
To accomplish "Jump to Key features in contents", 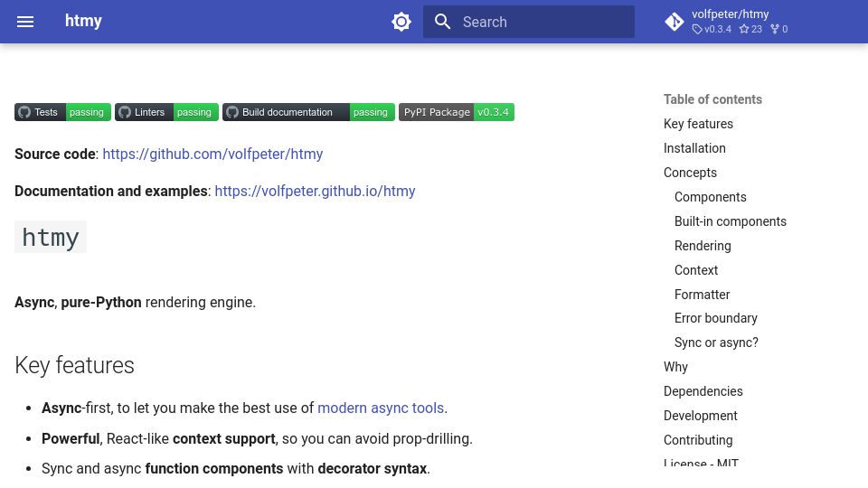I will click(698, 124).
